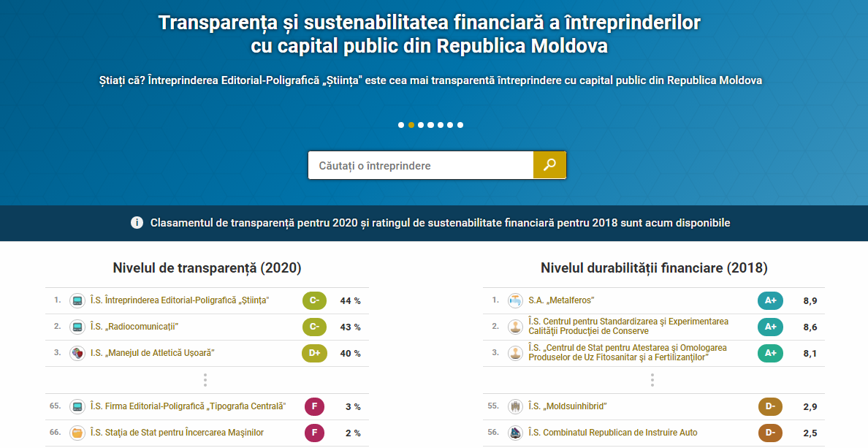The height and width of the screenshot is (448, 868).
Task: Focus the „Căutați o întreprindere” search field
Action: click(421, 165)
